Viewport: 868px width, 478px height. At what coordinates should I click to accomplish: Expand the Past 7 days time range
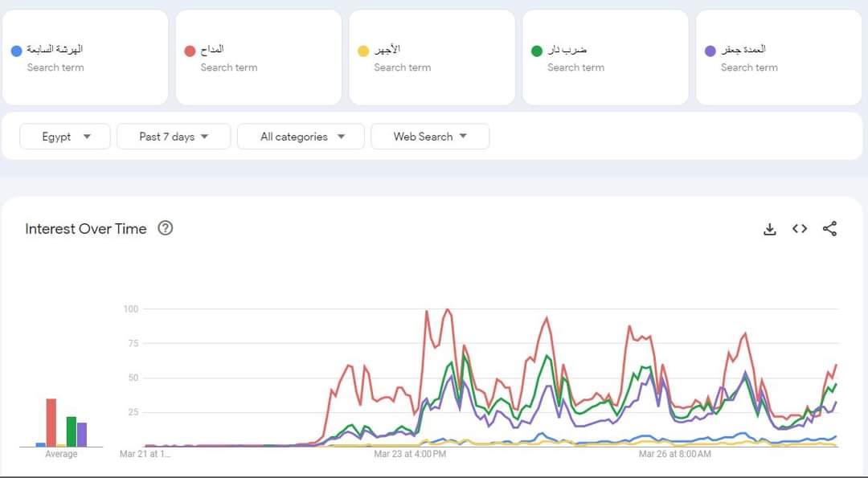(x=174, y=137)
